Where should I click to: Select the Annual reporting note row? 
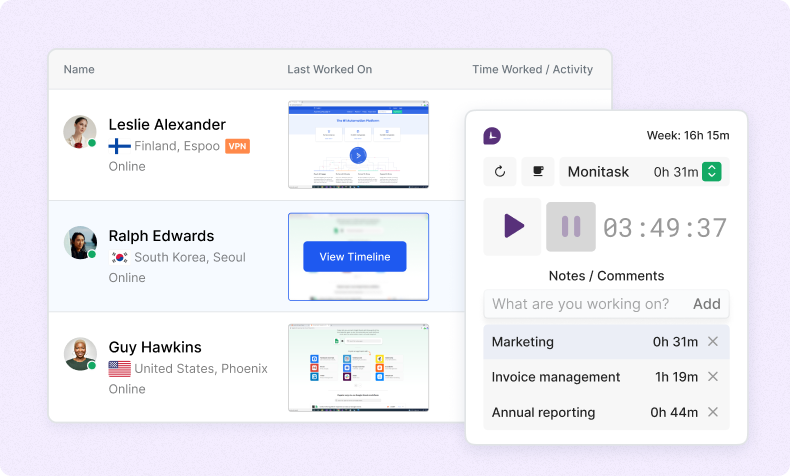coord(606,412)
